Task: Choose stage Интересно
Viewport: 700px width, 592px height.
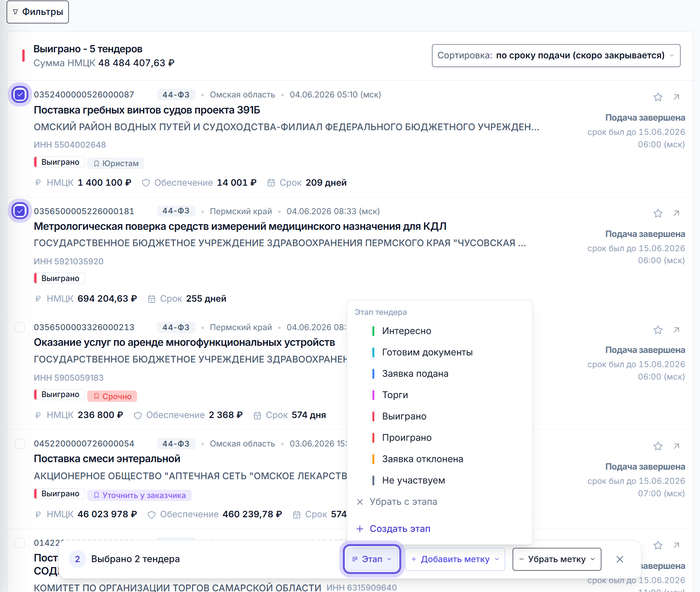Action: (x=440, y=331)
